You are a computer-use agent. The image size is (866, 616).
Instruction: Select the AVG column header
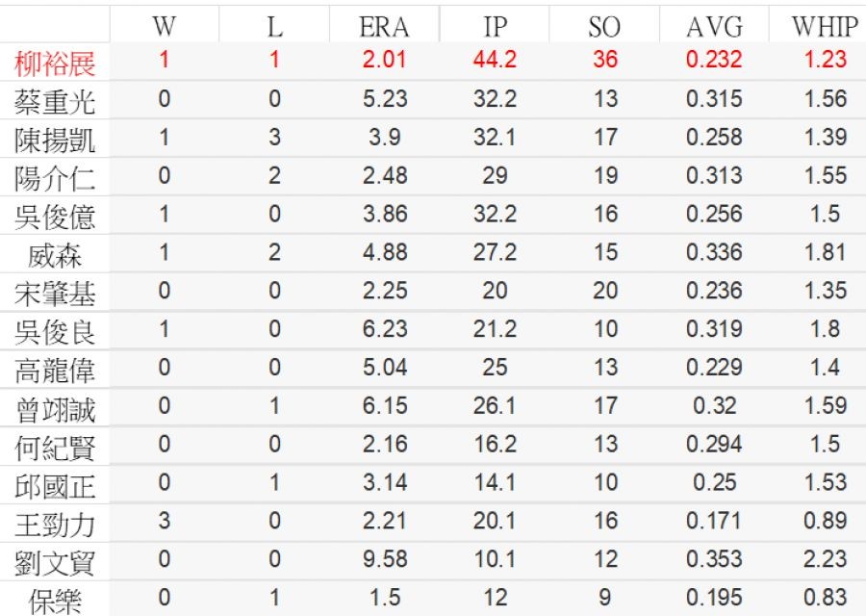[714, 27]
